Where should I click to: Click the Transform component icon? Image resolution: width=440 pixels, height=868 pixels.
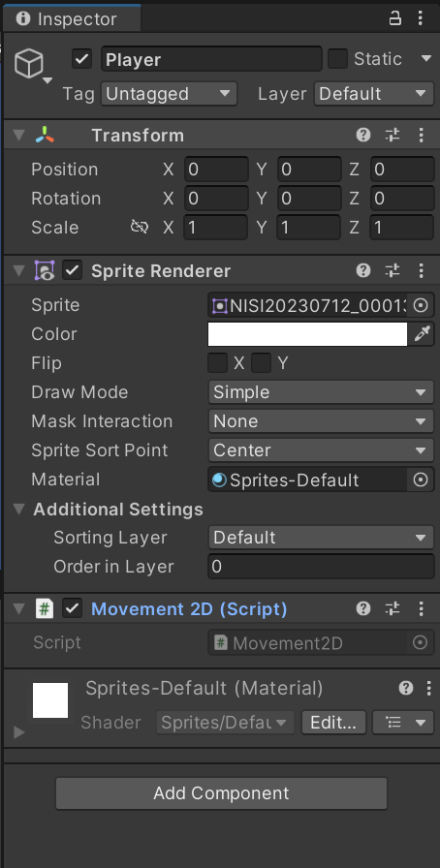click(45, 135)
